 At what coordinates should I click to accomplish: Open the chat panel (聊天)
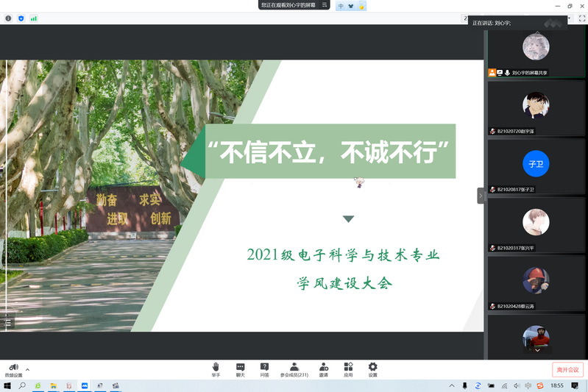pos(240,368)
